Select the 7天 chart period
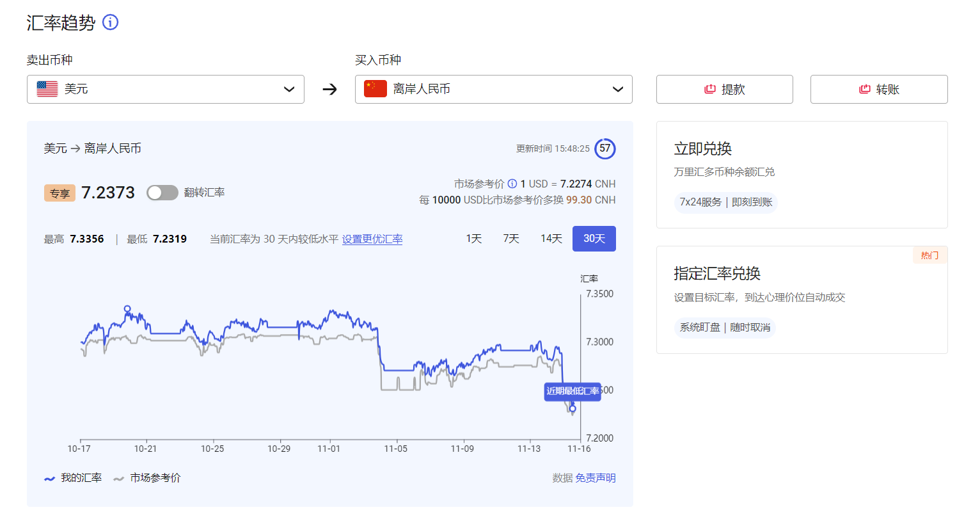 point(510,238)
